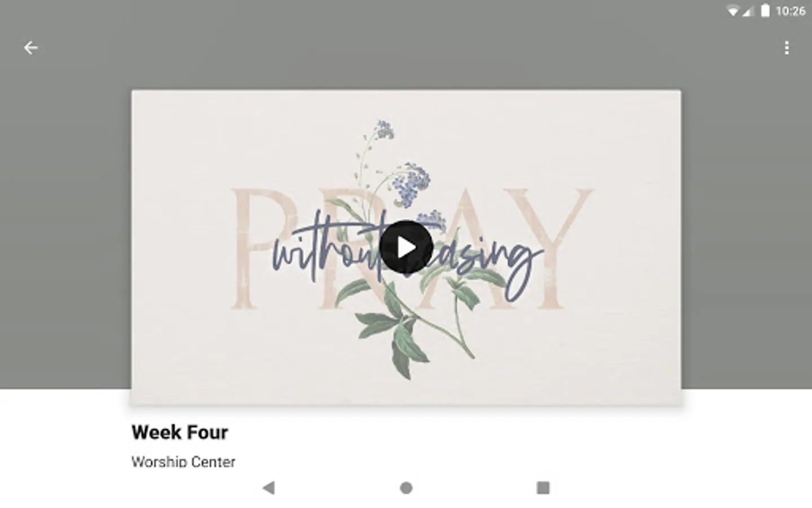Open the three-dot overflow menu
This screenshot has height=508, width=812.
787,48
